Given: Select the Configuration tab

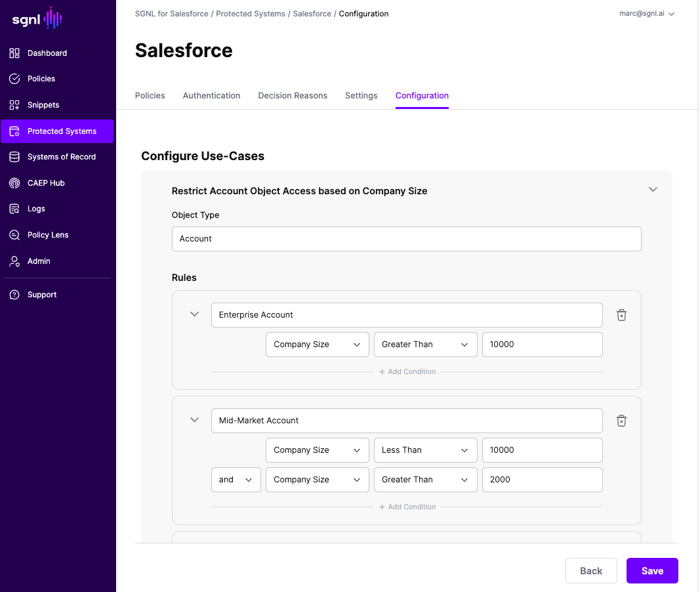Looking at the screenshot, I should pyautogui.click(x=422, y=96).
